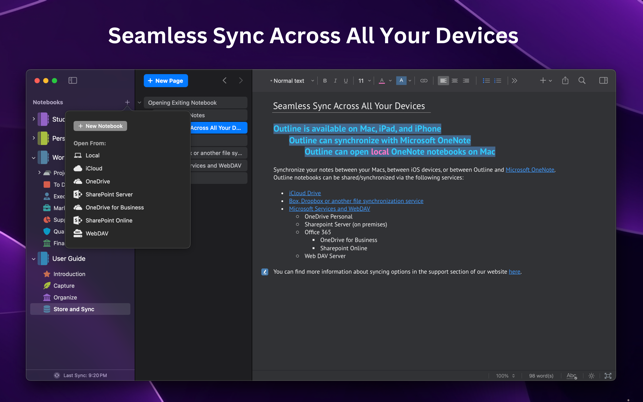The height and width of the screenshot is (402, 643).
Task: Click the highlight color button
Action: (401, 81)
